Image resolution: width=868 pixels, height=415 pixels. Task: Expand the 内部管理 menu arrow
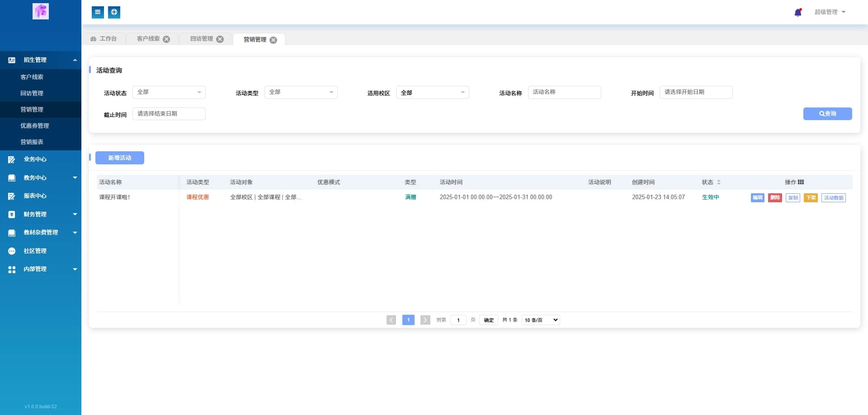pos(75,269)
